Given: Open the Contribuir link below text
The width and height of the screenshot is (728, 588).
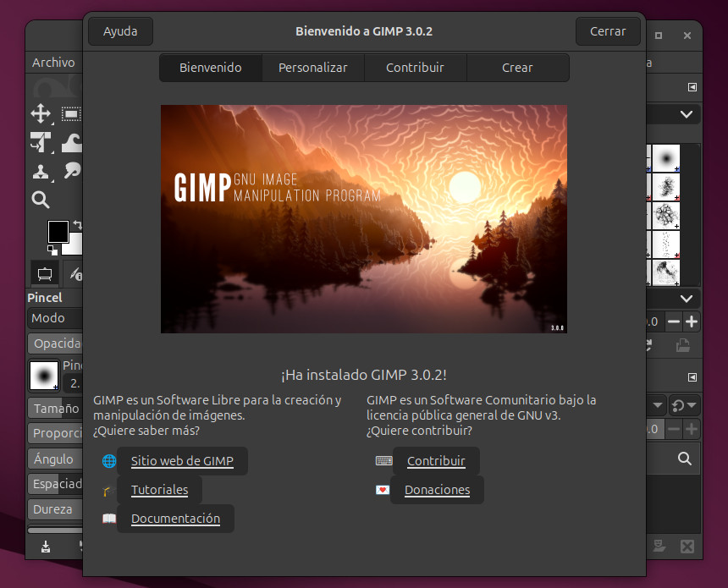Looking at the screenshot, I should [x=436, y=461].
